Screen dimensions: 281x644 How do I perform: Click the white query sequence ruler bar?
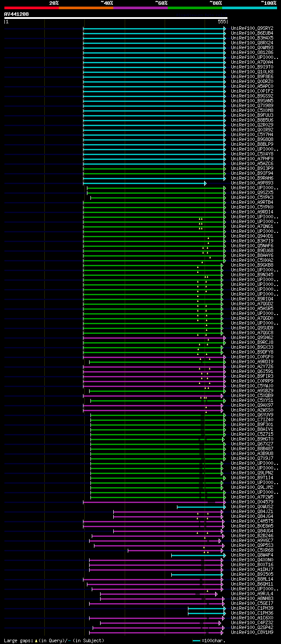click(x=116, y=18)
